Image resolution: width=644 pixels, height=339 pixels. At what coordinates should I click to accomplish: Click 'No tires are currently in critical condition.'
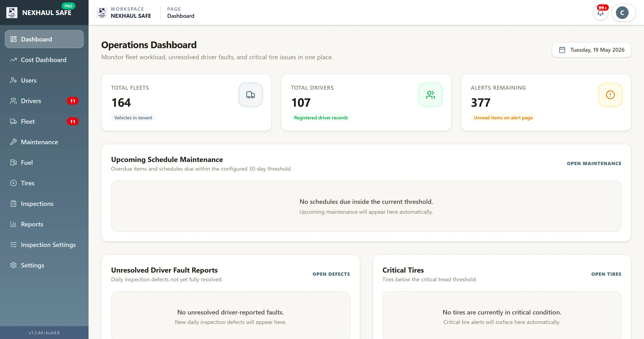502,312
